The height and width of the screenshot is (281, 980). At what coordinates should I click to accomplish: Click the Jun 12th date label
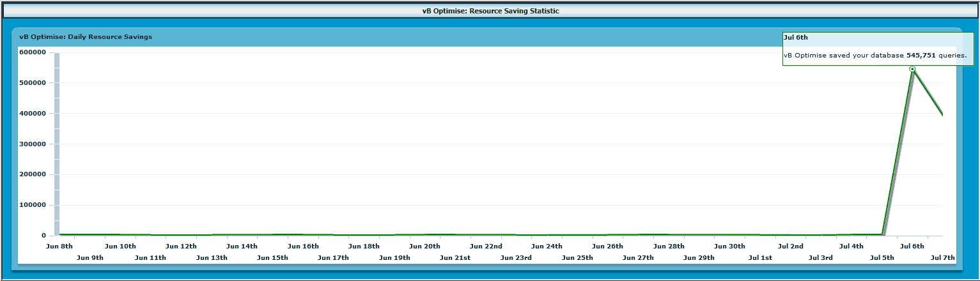point(181,246)
